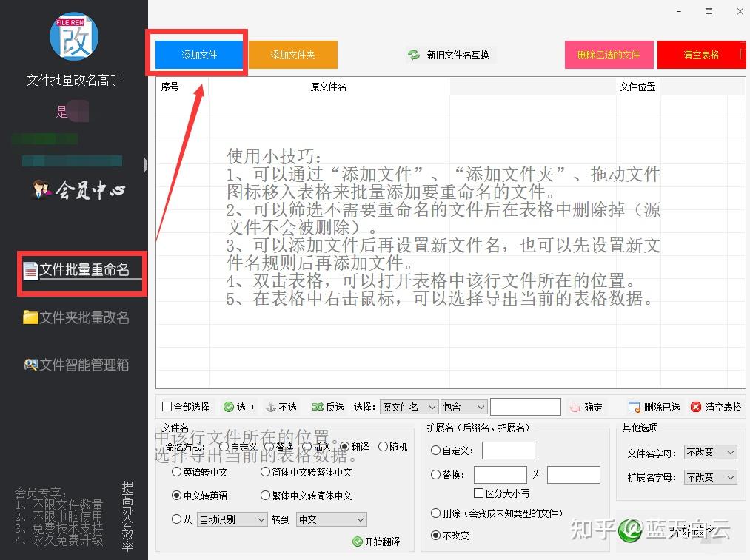
Task: Open the 文件夹批量改名 sidebar item
Action: coord(76,317)
